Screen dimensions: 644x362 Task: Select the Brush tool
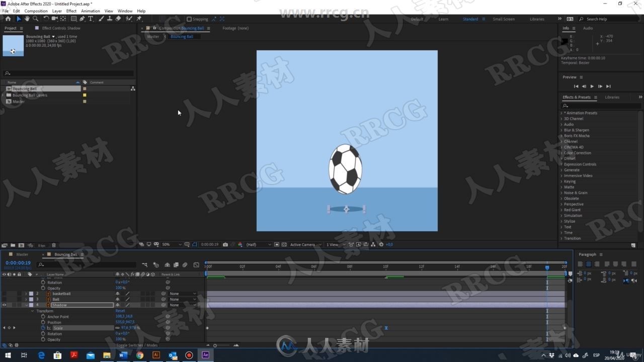click(x=101, y=19)
